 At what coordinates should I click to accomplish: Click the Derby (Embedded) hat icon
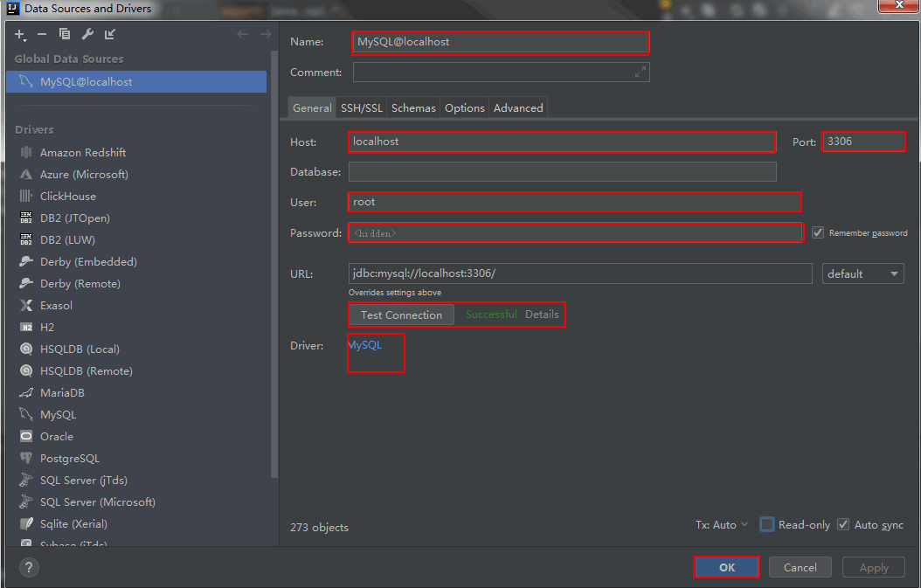point(26,261)
